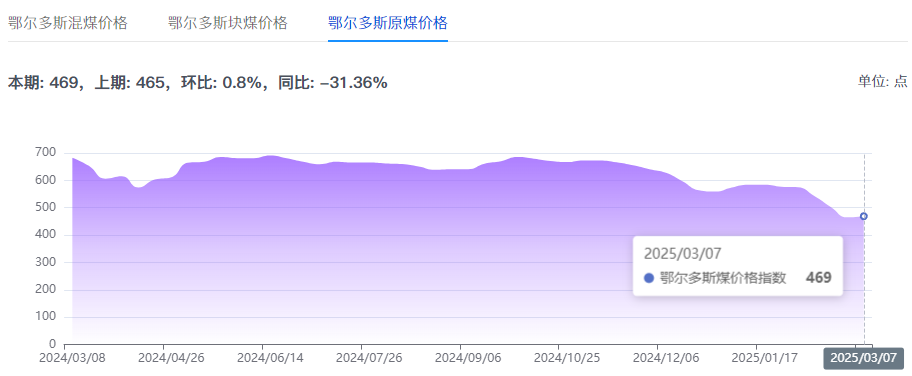Click the highlighted data point circle at 469
This screenshot has height=376, width=912.
coord(864,217)
